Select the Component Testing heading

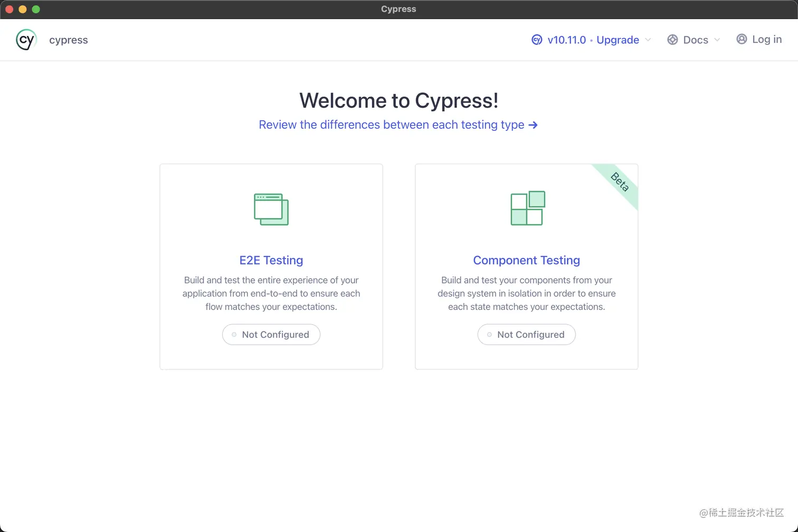pyautogui.click(x=527, y=260)
